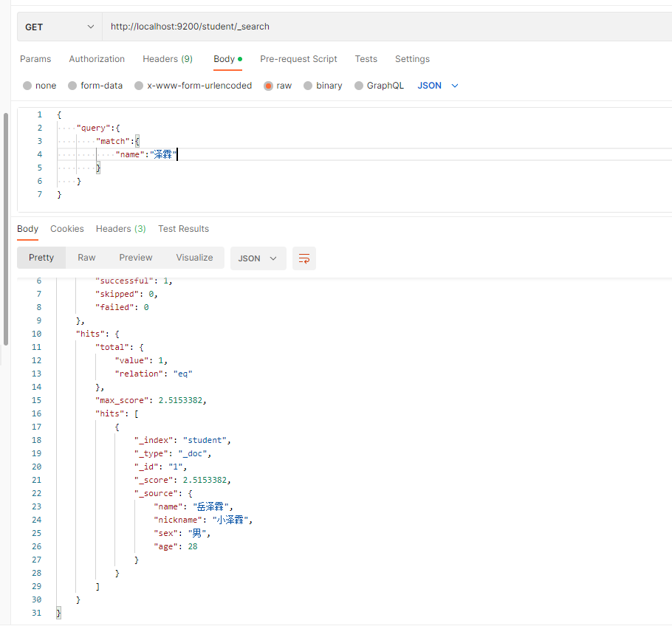Click the "_type": "_doc" line
This screenshot has width=672, height=629.
pyautogui.click(x=173, y=453)
